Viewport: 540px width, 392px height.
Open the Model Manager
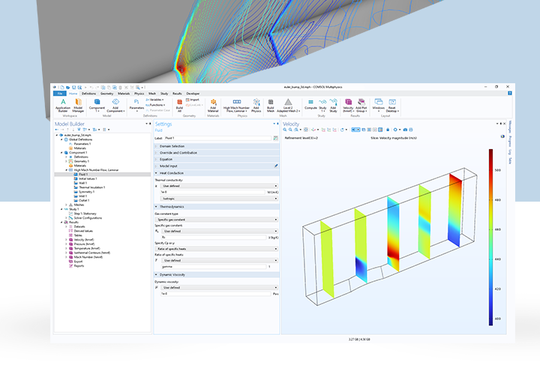[78, 105]
